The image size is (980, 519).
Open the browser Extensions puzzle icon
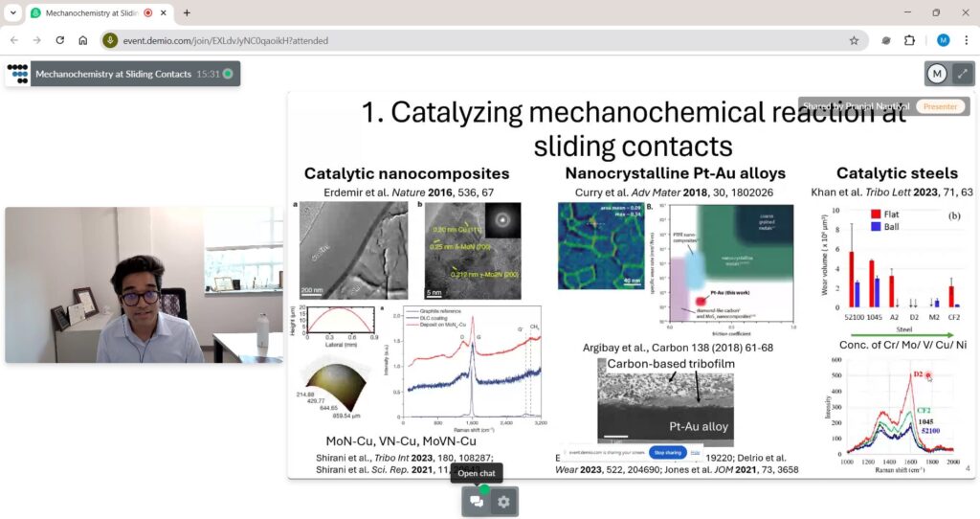909,40
